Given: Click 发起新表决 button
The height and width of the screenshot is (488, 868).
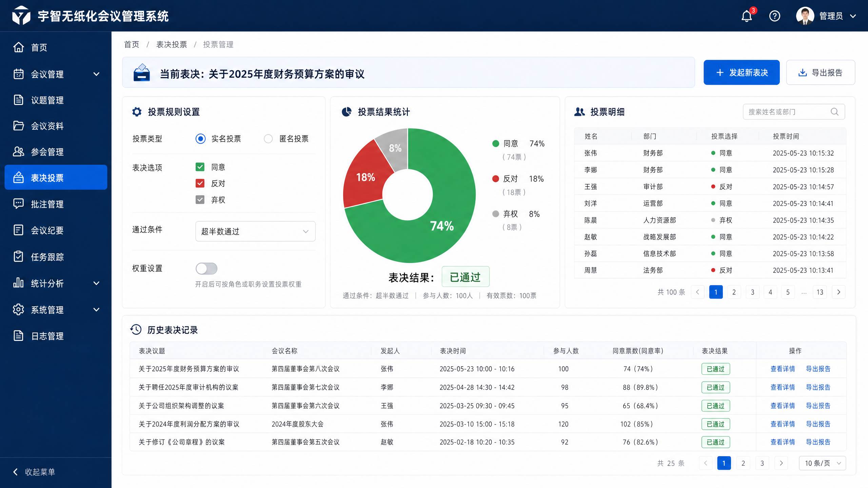Looking at the screenshot, I should pos(742,73).
